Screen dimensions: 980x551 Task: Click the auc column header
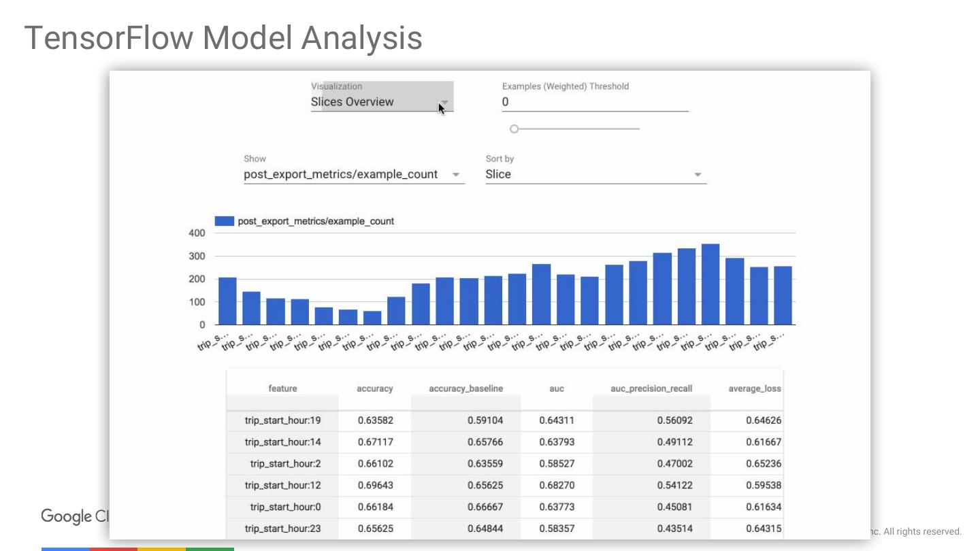(x=556, y=388)
